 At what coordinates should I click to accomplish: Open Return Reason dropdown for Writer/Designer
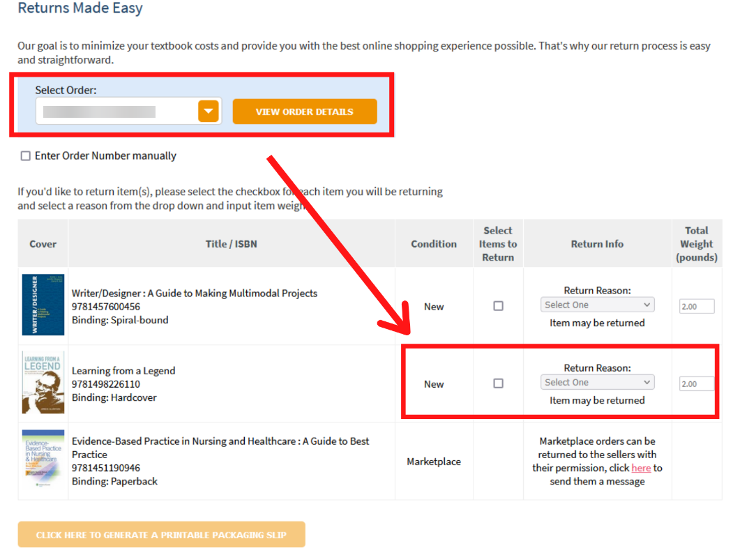point(598,305)
